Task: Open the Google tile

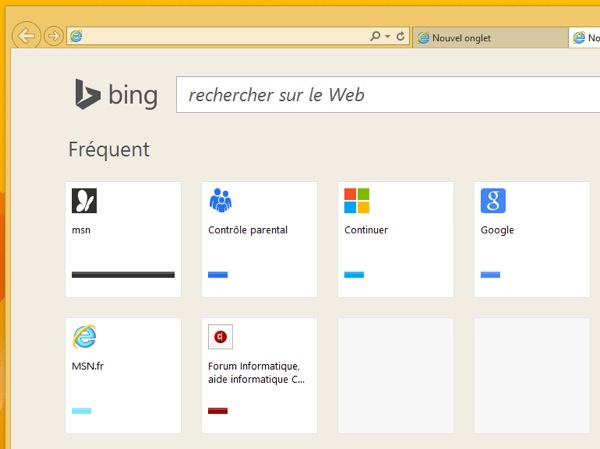Action: click(532, 239)
